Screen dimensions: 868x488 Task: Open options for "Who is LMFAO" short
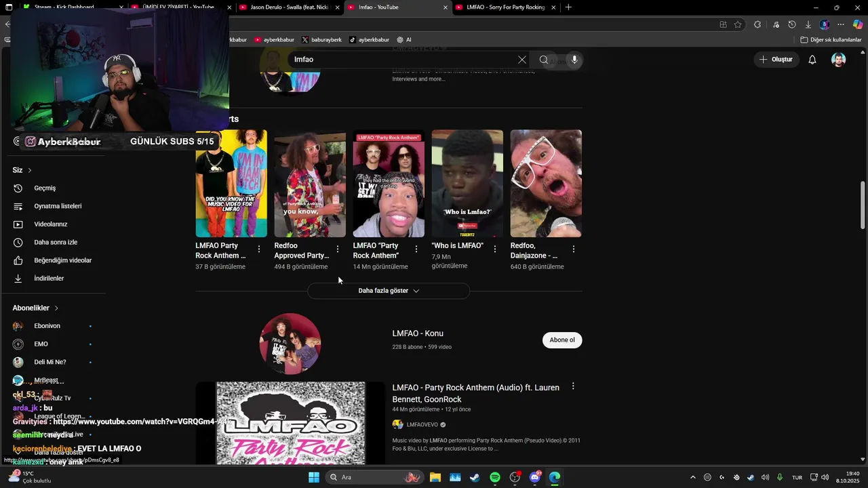click(495, 249)
